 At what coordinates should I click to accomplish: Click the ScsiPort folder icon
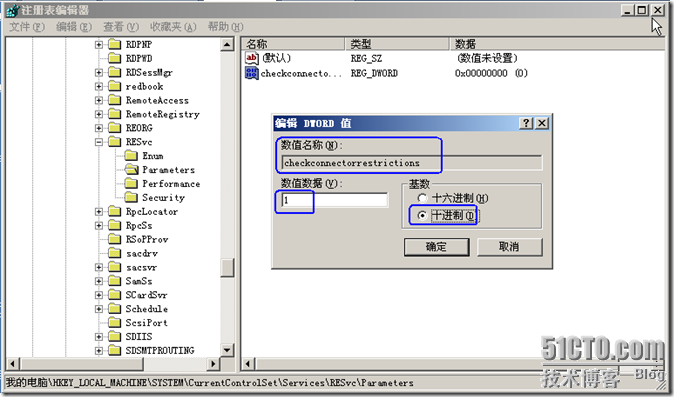pyautogui.click(x=114, y=322)
